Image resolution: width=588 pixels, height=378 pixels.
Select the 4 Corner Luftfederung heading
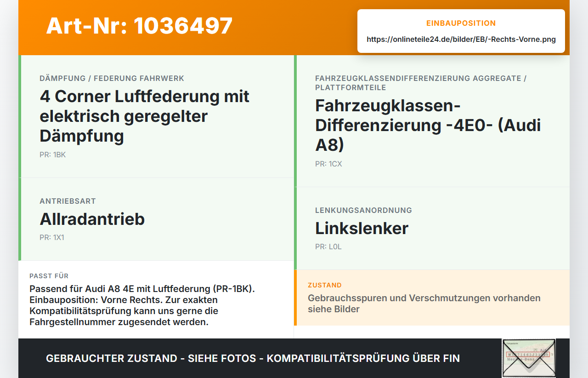pyautogui.click(x=145, y=116)
